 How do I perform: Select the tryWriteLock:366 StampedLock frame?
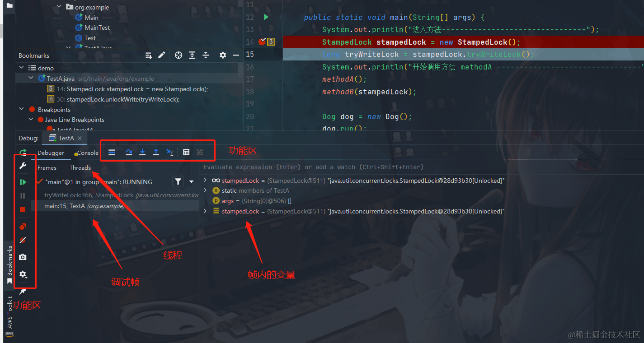click(x=115, y=195)
